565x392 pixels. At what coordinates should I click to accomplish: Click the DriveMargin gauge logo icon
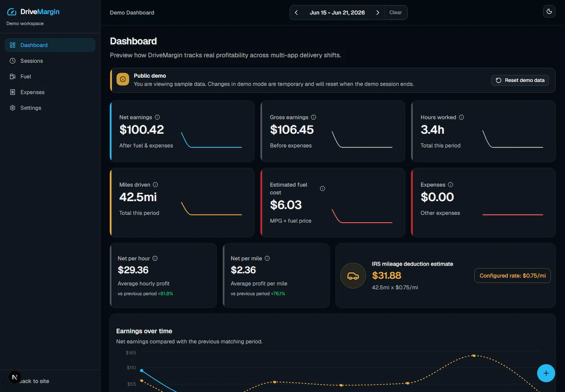(x=12, y=12)
